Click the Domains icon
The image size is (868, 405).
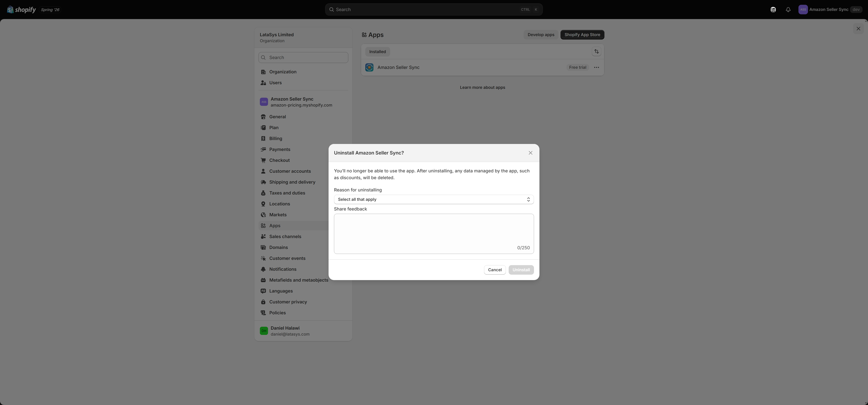click(263, 248)
